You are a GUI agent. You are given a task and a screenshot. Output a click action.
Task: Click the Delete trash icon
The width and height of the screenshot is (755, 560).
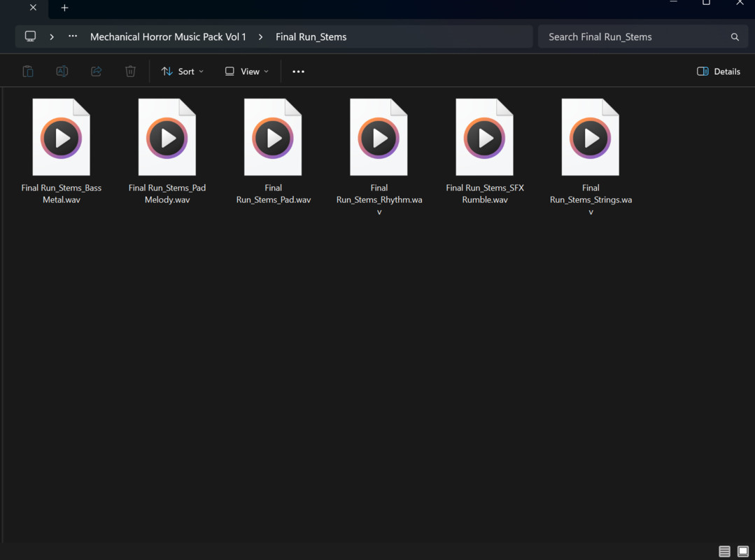coord(130,71)
